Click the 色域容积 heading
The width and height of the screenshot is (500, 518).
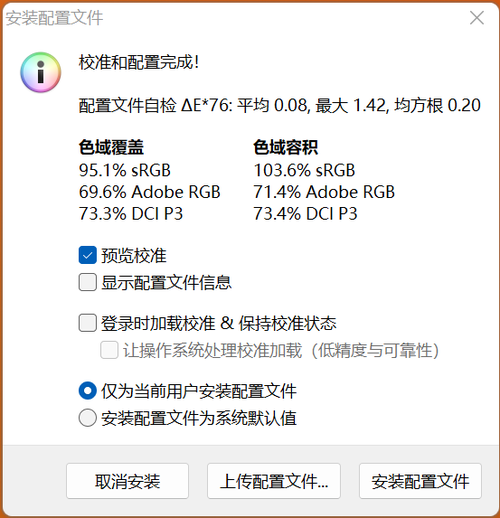[x=285, y=147]
